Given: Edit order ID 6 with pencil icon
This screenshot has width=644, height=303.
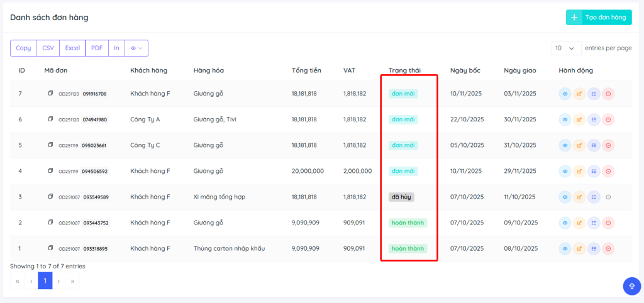Looking at the screenshot, I should coord(579,119).
